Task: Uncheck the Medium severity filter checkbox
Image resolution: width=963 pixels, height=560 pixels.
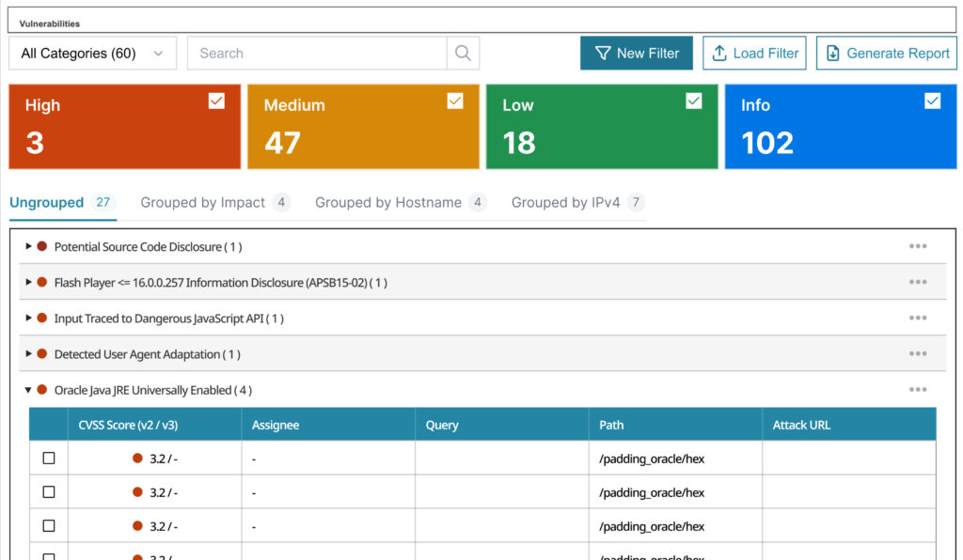Action: tap(454, 101)
